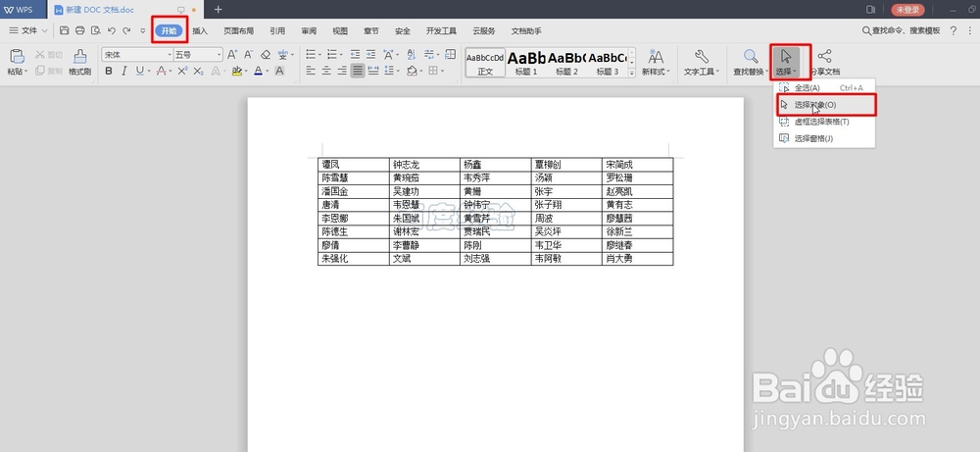The image size is (980, 452).
Task: Decrease font size with the A- icon
Action: 248,55
